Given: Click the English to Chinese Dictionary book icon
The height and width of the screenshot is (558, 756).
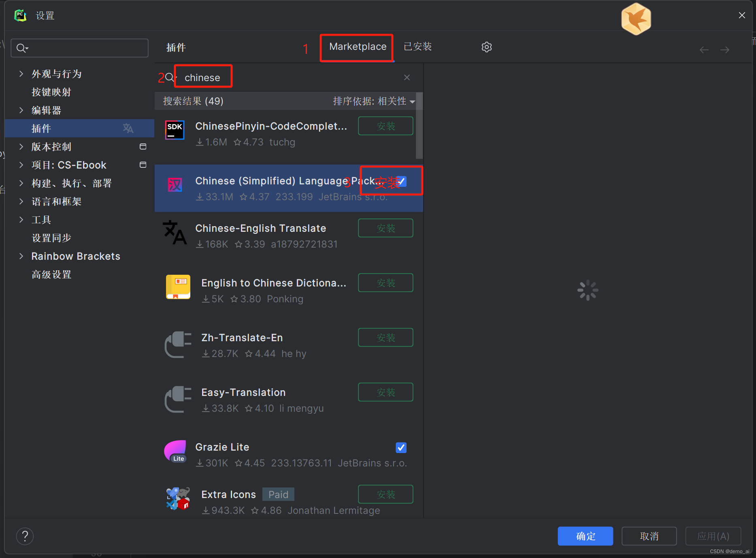Looking at the screenshot, I should 178,287.
